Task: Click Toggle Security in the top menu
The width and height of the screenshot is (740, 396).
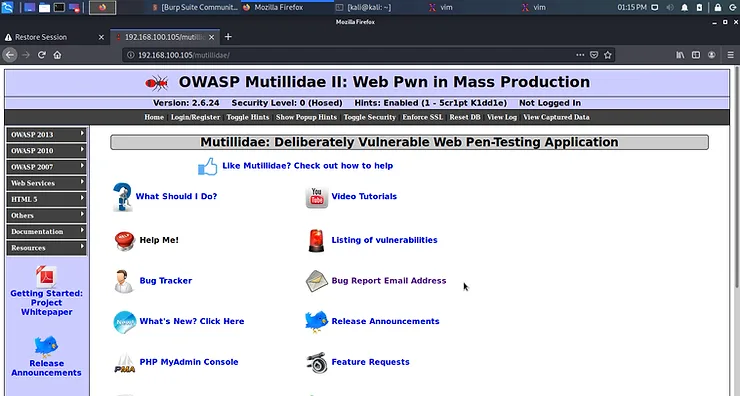Action: [370, 117]
